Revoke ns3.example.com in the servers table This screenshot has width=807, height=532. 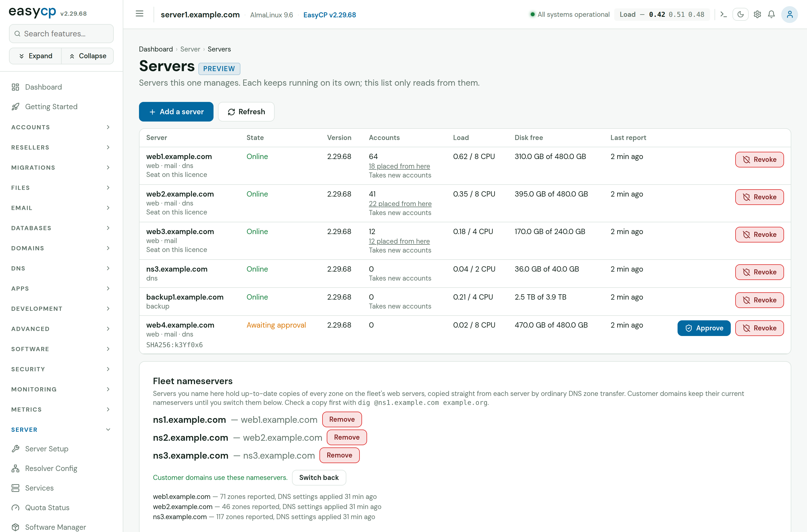point(759,272)
